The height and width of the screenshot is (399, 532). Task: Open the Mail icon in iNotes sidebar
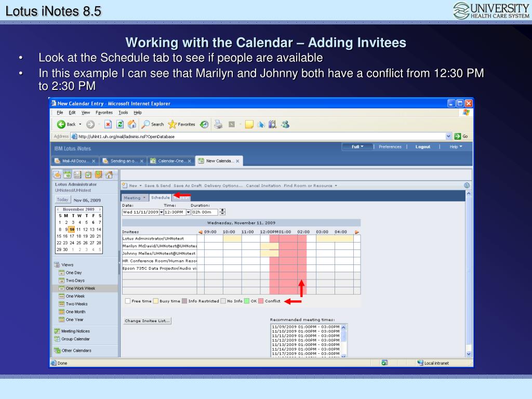57,175
